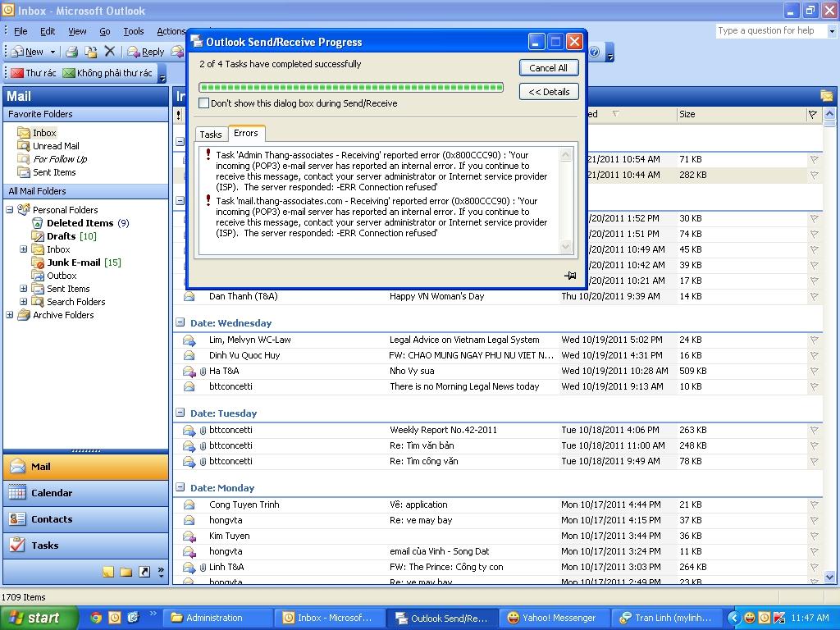Switch to Contacts in the navigation pane
This screenshot has height=630, width=840.
[85, 519]
